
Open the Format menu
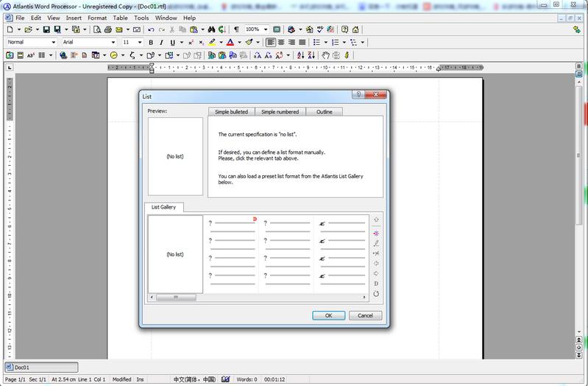[x=96, y=17]
